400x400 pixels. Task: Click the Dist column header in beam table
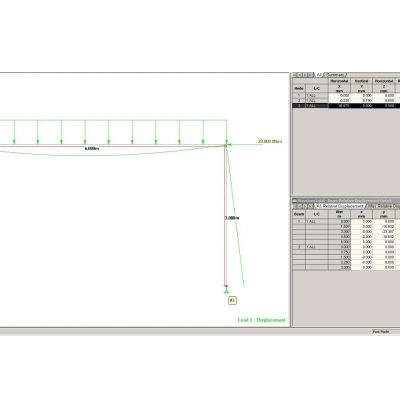[340, 214]
